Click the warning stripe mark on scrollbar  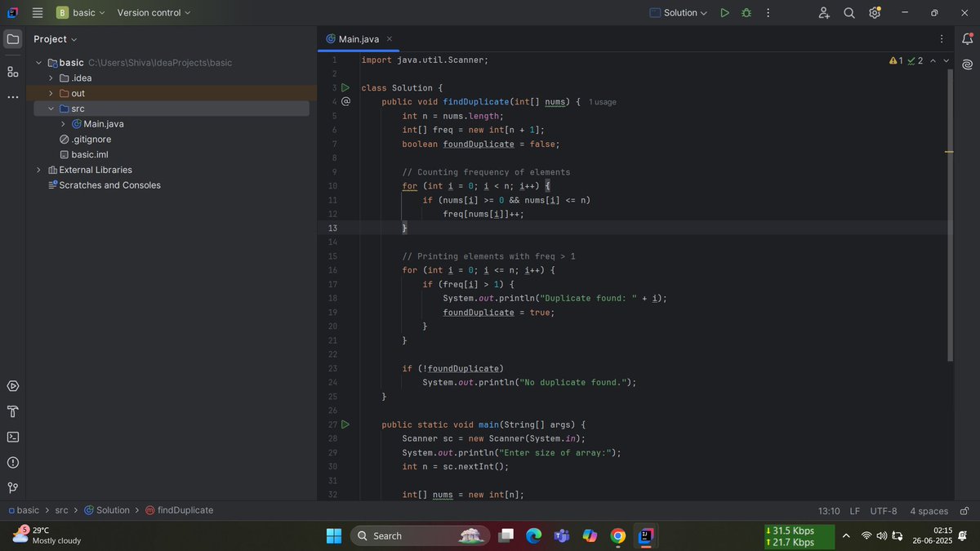click(949, 152)
